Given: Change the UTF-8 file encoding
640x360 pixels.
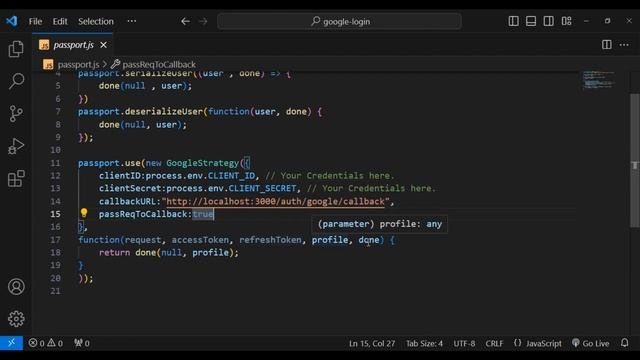Looking at the screenshot, I should pyautogui.click(x=464, y=343).
